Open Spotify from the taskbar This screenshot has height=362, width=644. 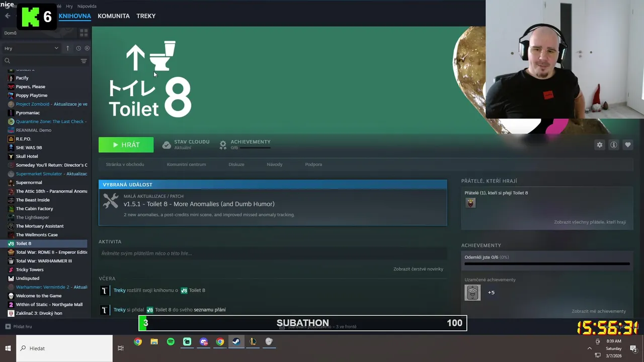click(x=171, y=341)
